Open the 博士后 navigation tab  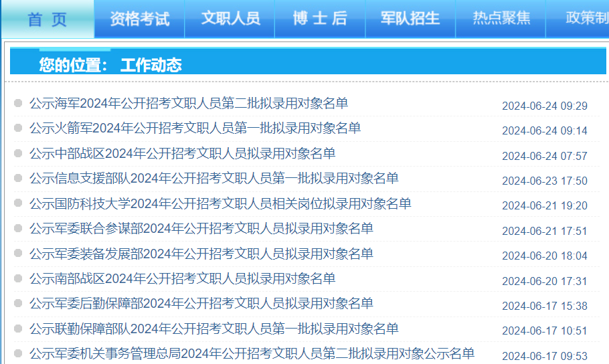(x=320, y=19)
